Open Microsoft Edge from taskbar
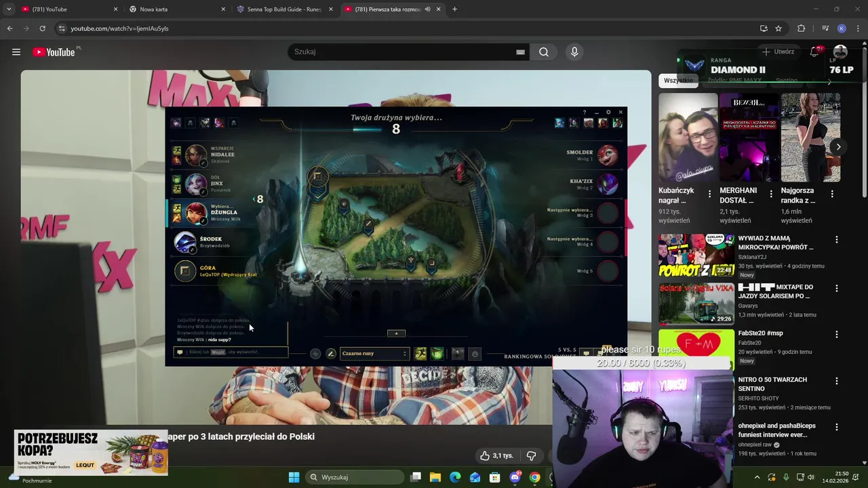Image resolution: width=868 pixels, height=488 pixels. pyautogui.click(x=455, y=477)
